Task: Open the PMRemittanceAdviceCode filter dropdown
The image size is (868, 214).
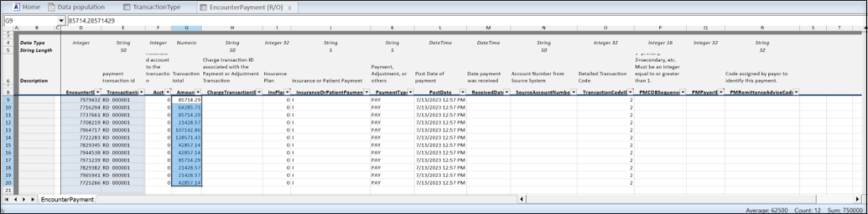Action: click(796, 92)
